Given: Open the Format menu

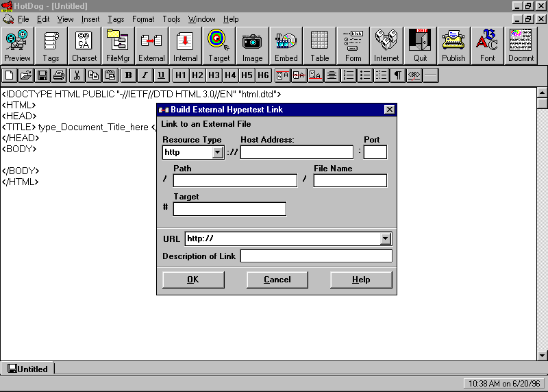Looking at the screenshot, I should [x=143, y=19].
